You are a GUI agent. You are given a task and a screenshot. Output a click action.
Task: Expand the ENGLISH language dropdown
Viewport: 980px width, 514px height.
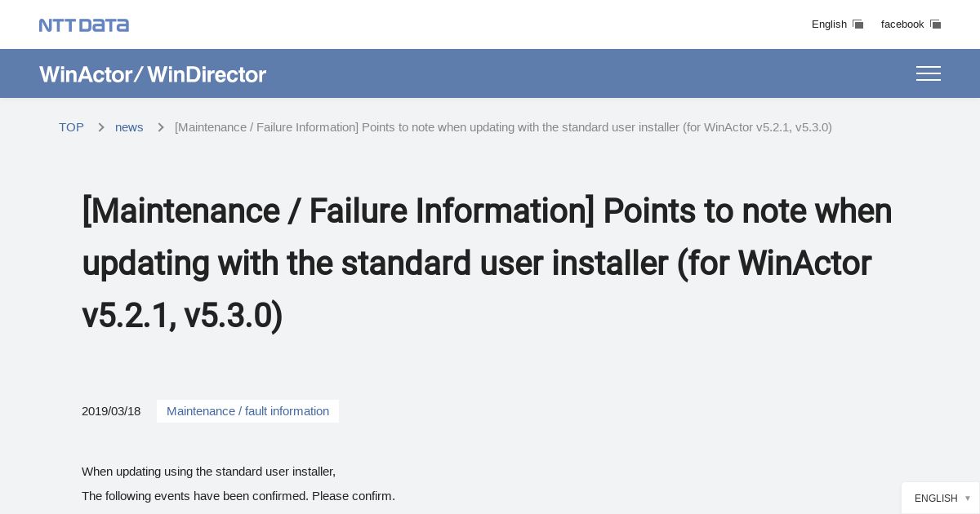[x=941, y=498]
